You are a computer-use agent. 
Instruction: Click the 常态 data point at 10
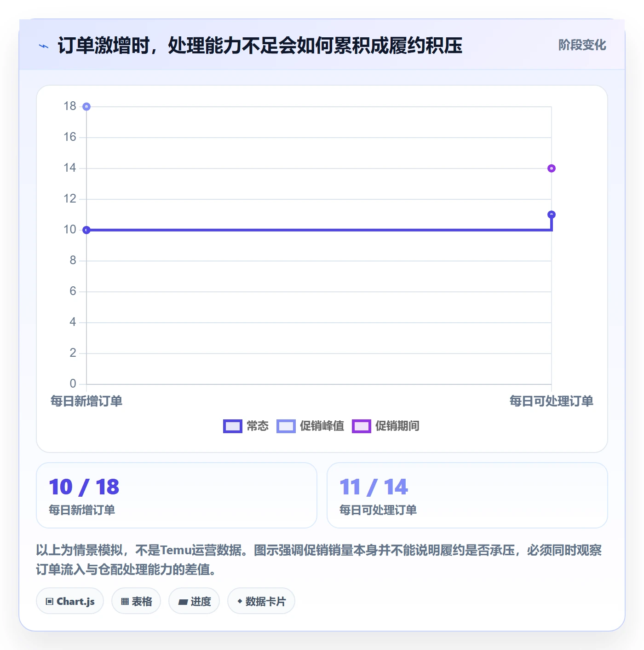click(86, 230)
